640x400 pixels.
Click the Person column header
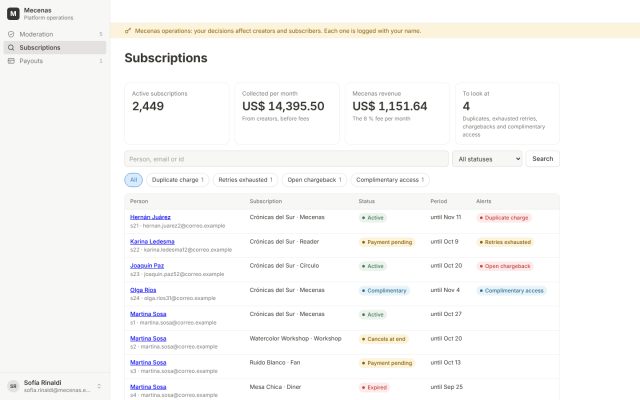(x=139, y=202)
